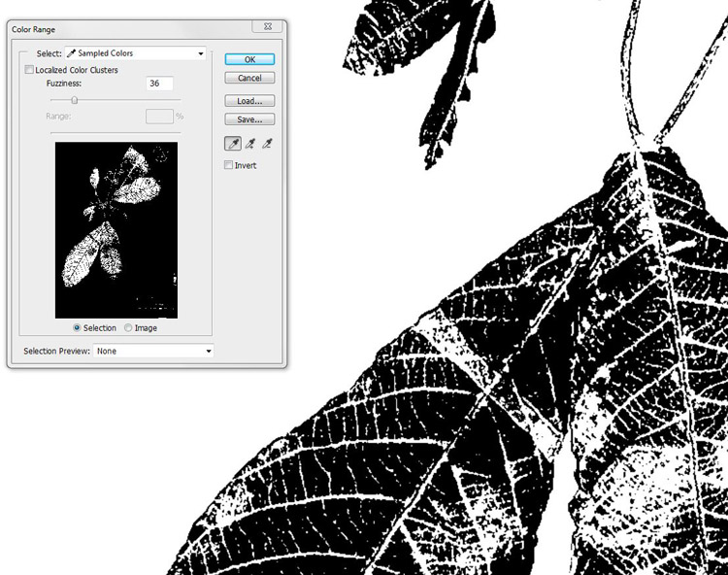Open the Select Sampled Colors dropdown

(136, 53)
